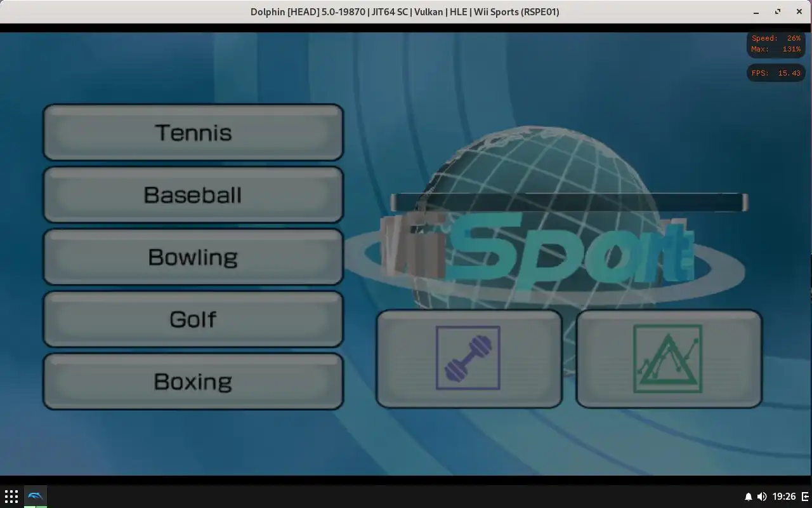This screenshot has width=812, height=508.
Task: Minimize the Dolphin window
Action: click(756, 12)
